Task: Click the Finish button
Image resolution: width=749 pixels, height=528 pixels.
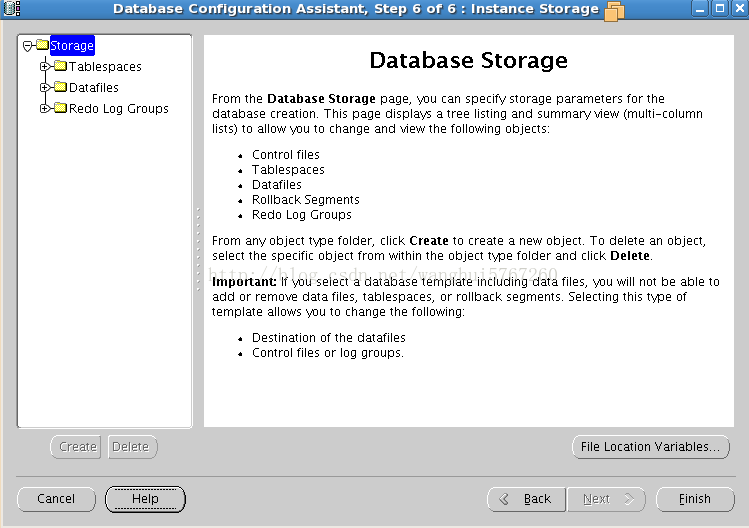Action: coord(695,499)
